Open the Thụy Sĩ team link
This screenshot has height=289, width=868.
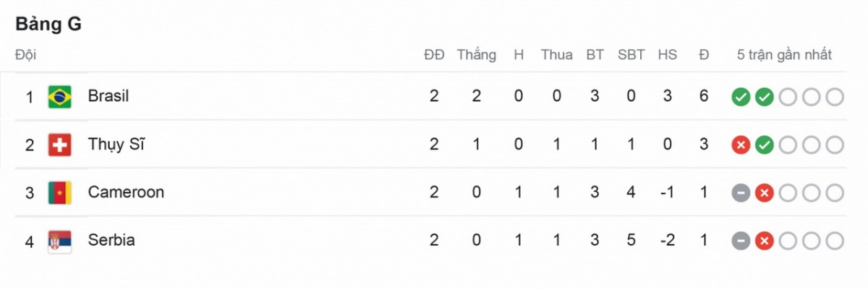point(116,144)
